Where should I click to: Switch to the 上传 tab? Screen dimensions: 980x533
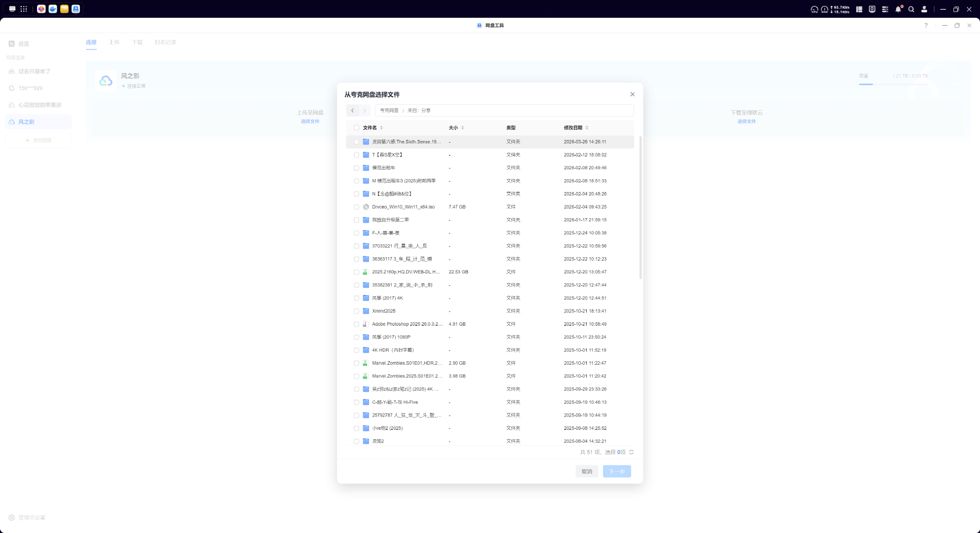pos(114,42)
